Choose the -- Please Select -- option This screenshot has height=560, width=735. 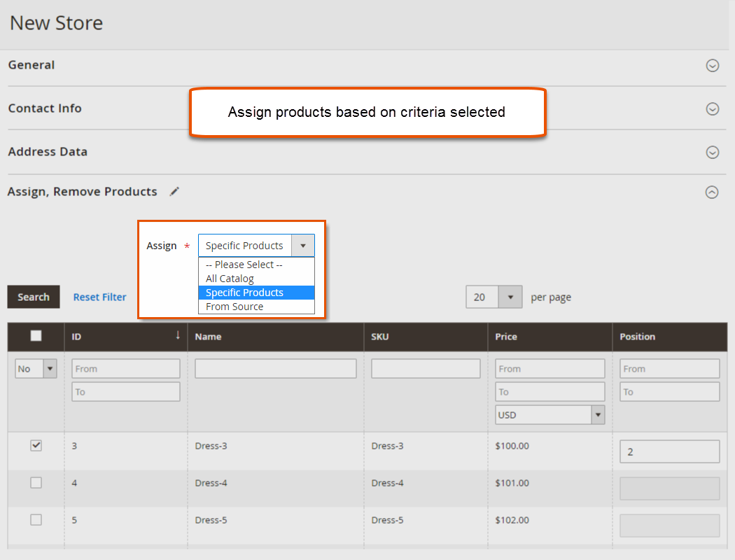point(256,265)
